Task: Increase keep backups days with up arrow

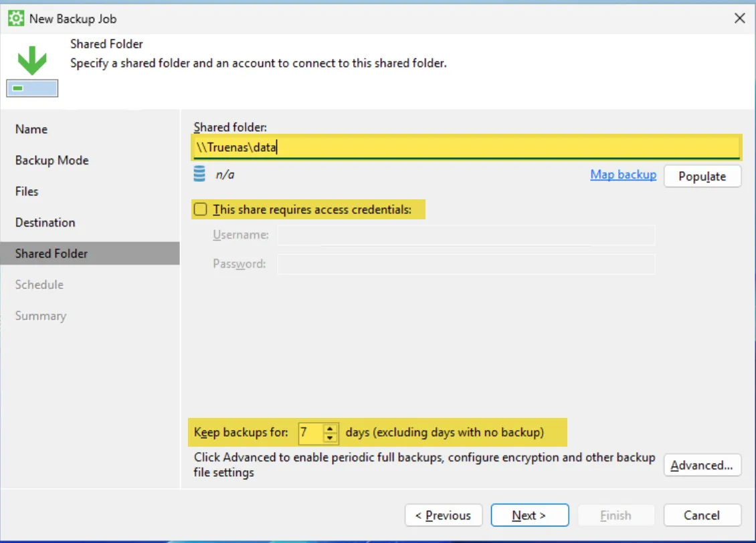Action: pyautogui.click(x=330, y=428)
